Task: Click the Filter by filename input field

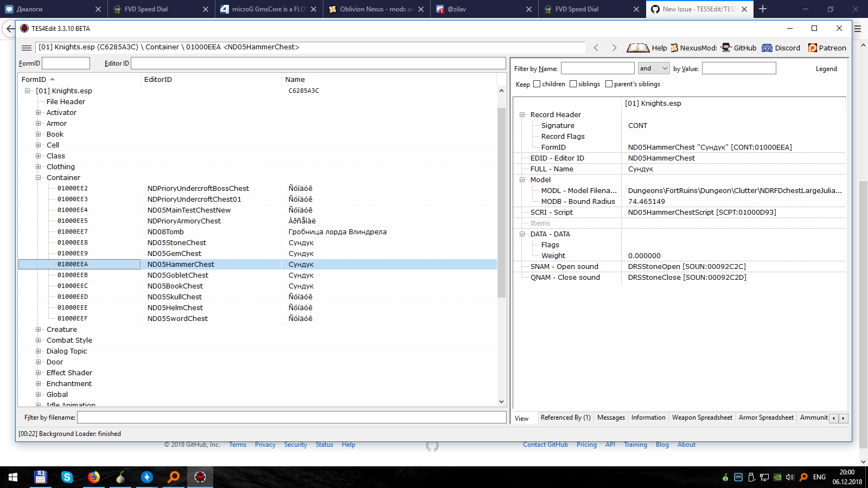Action: [x=291, y=417]
